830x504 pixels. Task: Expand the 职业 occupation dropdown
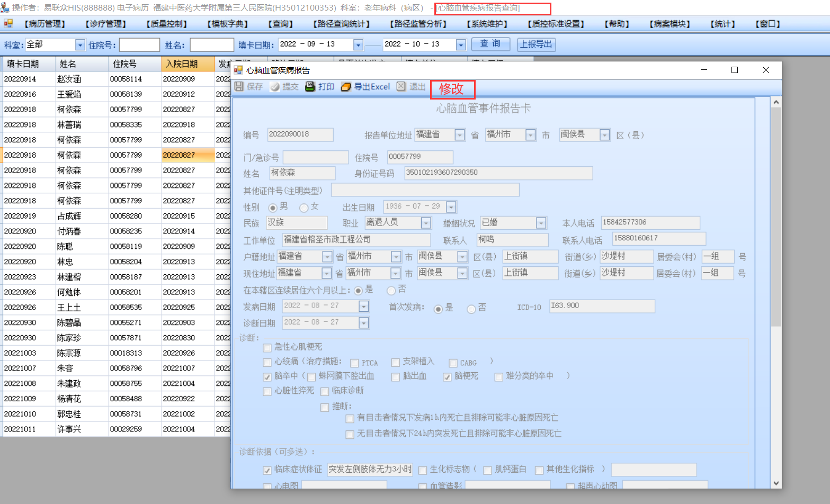pos(426,223)
